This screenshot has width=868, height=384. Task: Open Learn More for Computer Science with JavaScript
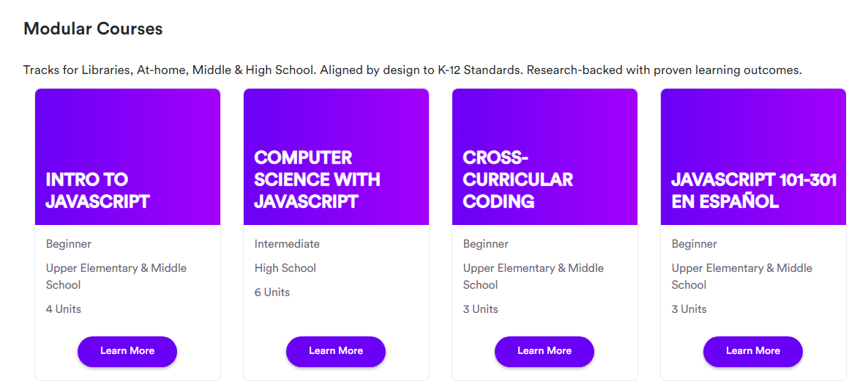click(x=336, y=351)
